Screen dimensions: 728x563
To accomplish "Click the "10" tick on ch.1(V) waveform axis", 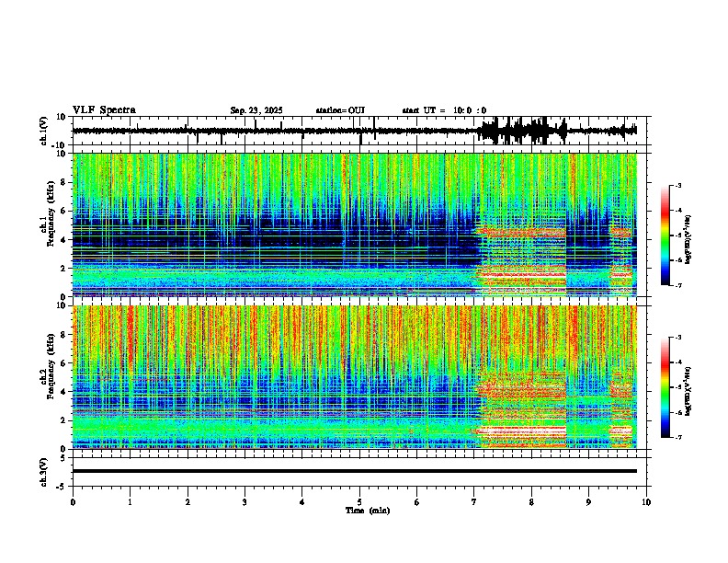I will click(62, 117).
